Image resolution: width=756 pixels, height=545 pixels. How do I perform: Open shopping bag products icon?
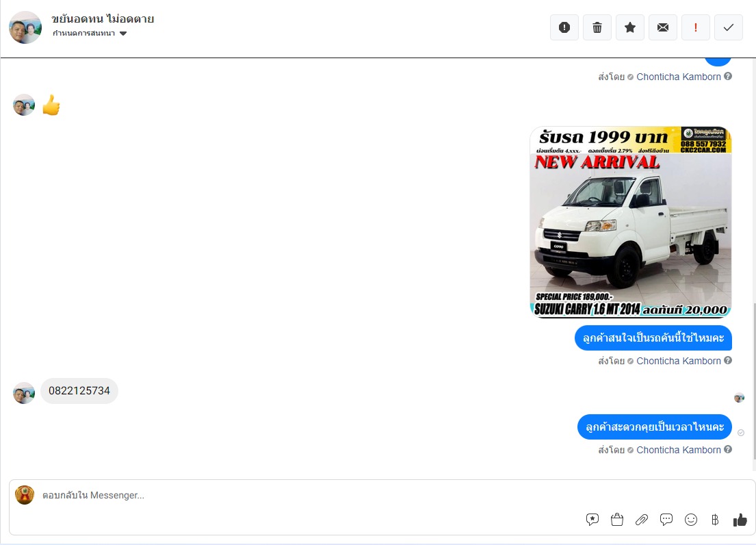616,520
